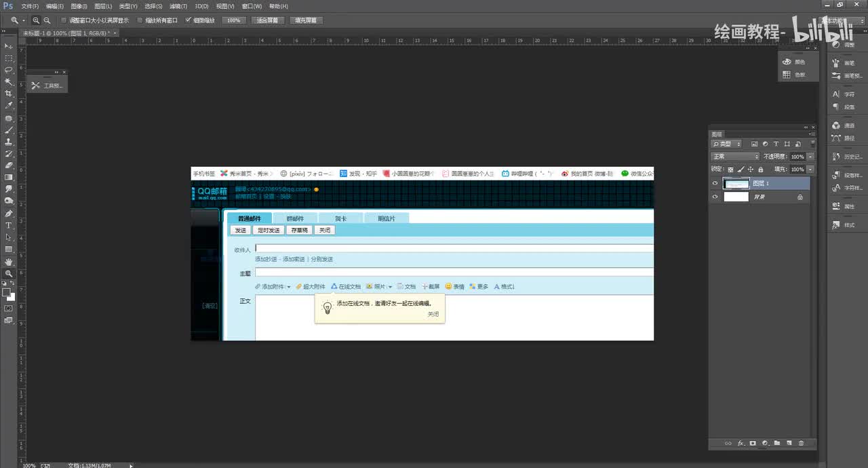The image size is (868, 468).
Task: Open the 图像(I) menu
Action: pyautogui.click(x=79, y=6)
